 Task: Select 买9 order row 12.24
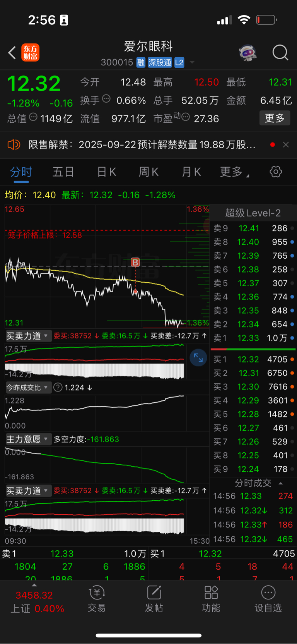pyautogui.click(x=254, y=469)
